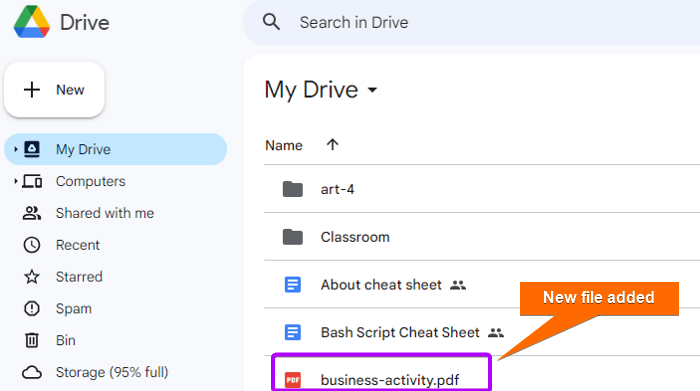This screenshot has height=391, width=700.
Task: Expand the My Drive tree arrow
Action: click(15, 149)
